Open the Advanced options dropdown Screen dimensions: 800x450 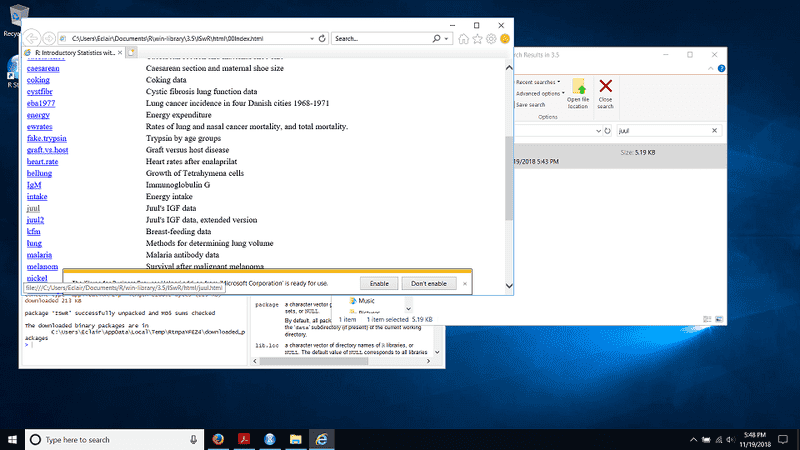540,93
